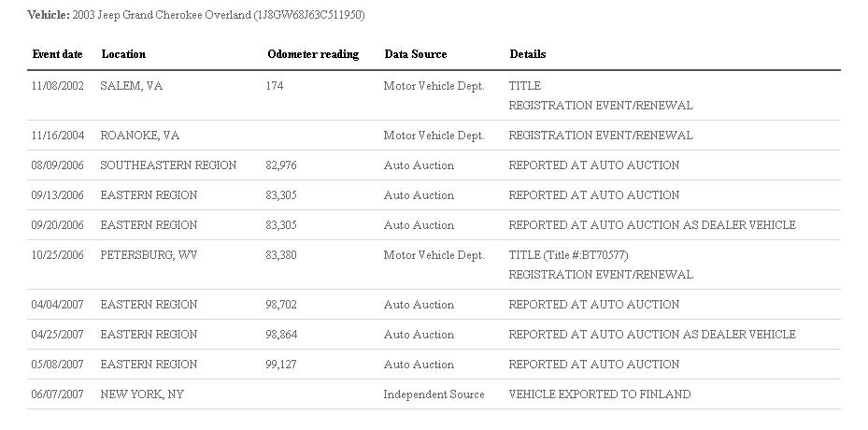868x430 pixels.
Task: Click the NEW YORK, NY location cell
Action: (x=142, y=394)
